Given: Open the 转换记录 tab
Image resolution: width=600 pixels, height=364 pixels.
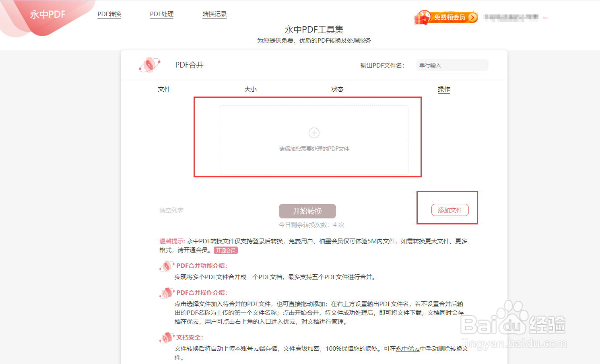Looking at the screenshot, I should 214,14.
